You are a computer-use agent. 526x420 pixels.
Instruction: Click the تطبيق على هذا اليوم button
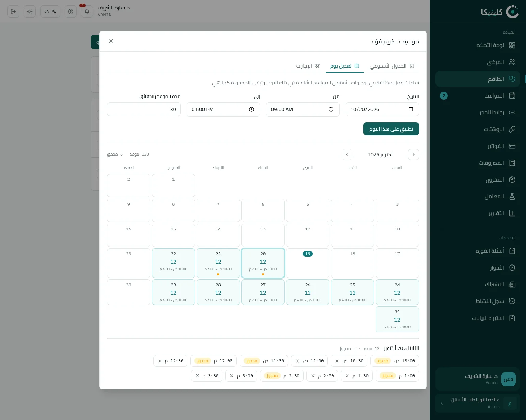click(391, 129)
